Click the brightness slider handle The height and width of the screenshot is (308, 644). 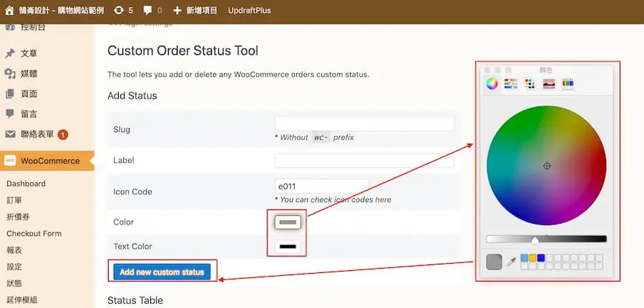click(x=535, y=240)
